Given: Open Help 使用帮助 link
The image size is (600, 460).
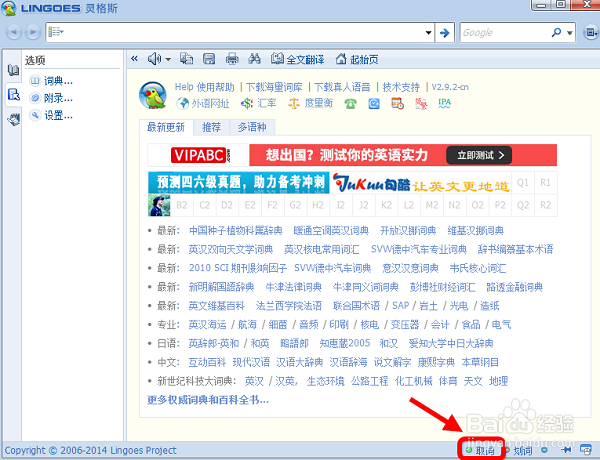Looking at the screenshot, I should pyautogui.click(x=204, y=87).
